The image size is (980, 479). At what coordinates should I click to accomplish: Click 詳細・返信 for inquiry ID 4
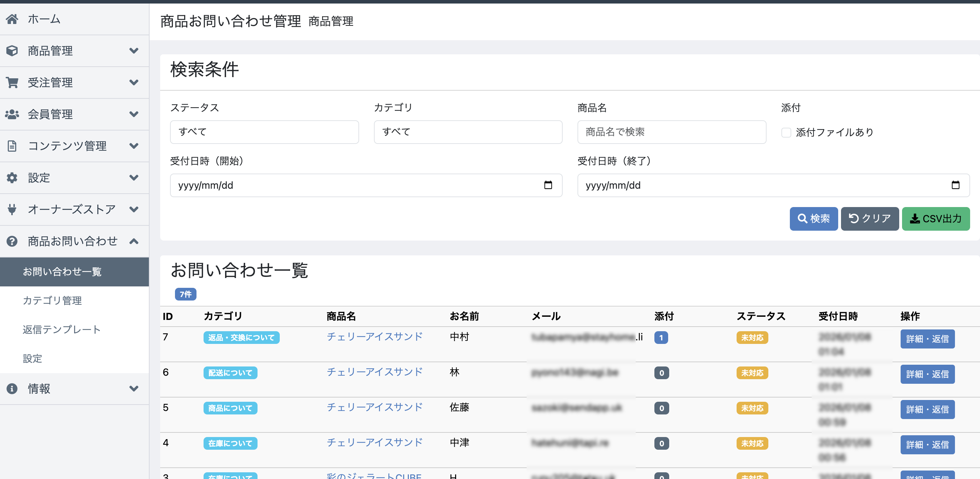[927, 445]
